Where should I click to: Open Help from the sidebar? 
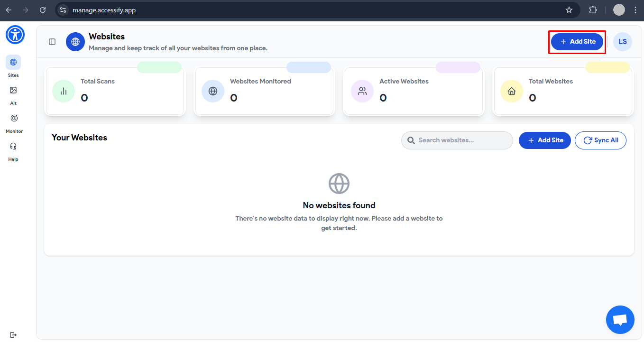pyautogui.click(x=13, y=149)
